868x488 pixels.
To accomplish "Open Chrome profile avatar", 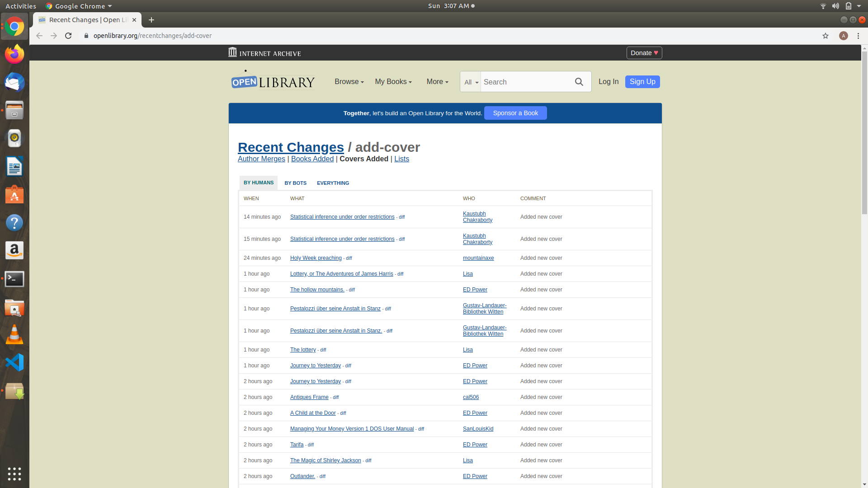I will click(843, 36).
